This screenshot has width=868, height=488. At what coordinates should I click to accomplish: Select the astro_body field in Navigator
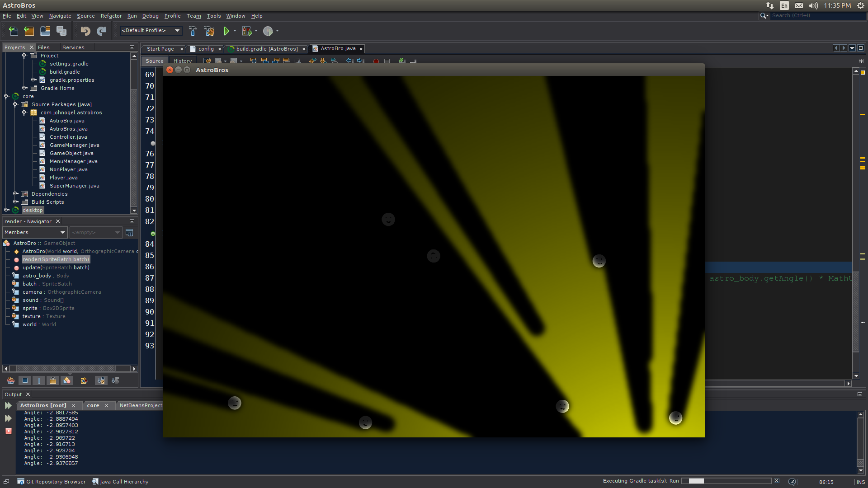tap(46, 276)
